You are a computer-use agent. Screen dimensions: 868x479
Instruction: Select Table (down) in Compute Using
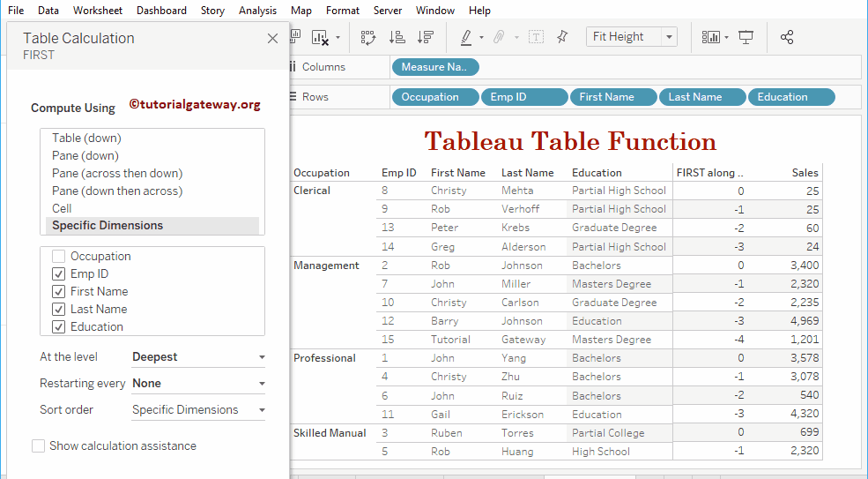pos(152,138)
